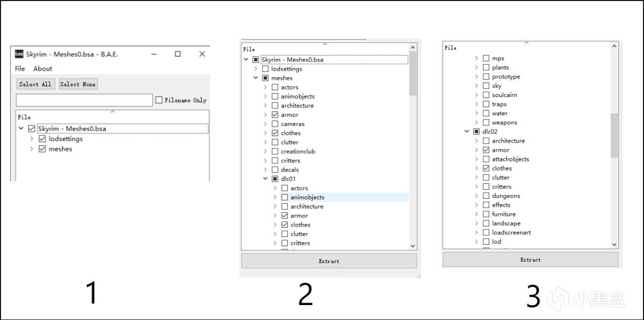Click Extract in the middle screenshot
This screenshot has height=320, width=644.
(x=329, y=261)
